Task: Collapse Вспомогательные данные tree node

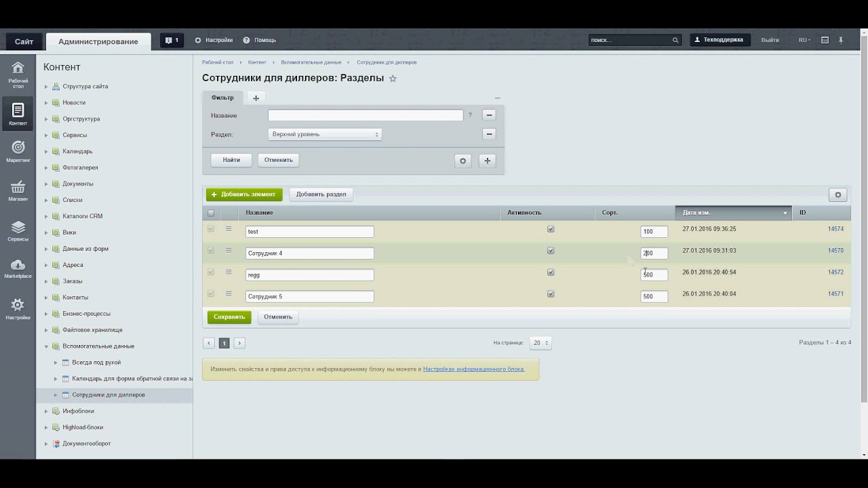Action: coord(47,346)
